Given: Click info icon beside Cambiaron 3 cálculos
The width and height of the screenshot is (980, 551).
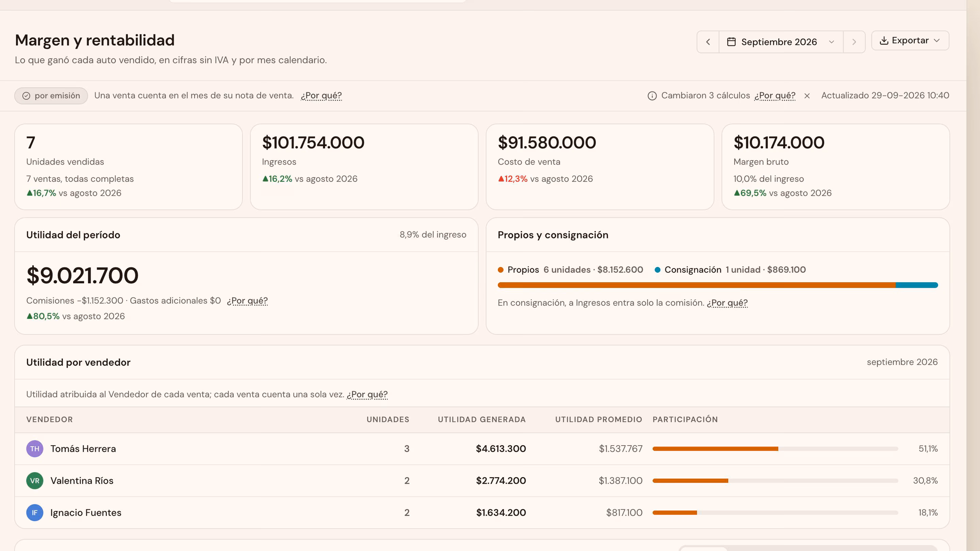Looking at the screenshot, I should [652, 96].
